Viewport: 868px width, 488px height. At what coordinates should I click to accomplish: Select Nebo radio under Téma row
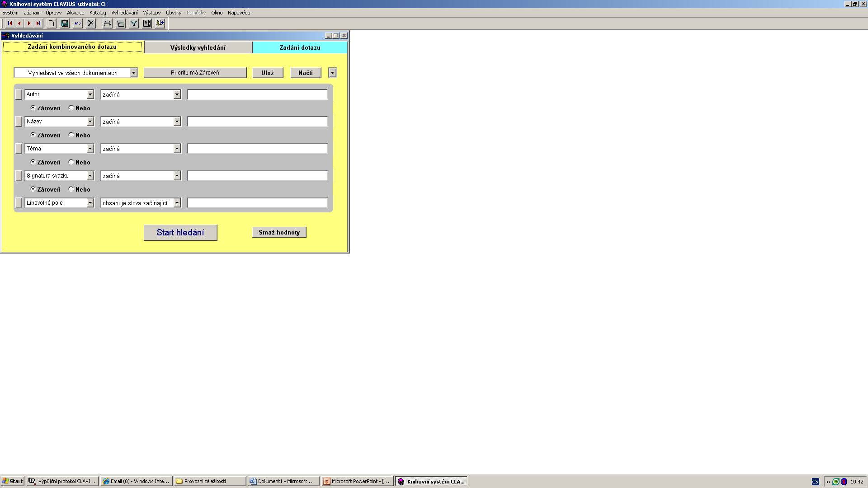(x=71, y=162)
